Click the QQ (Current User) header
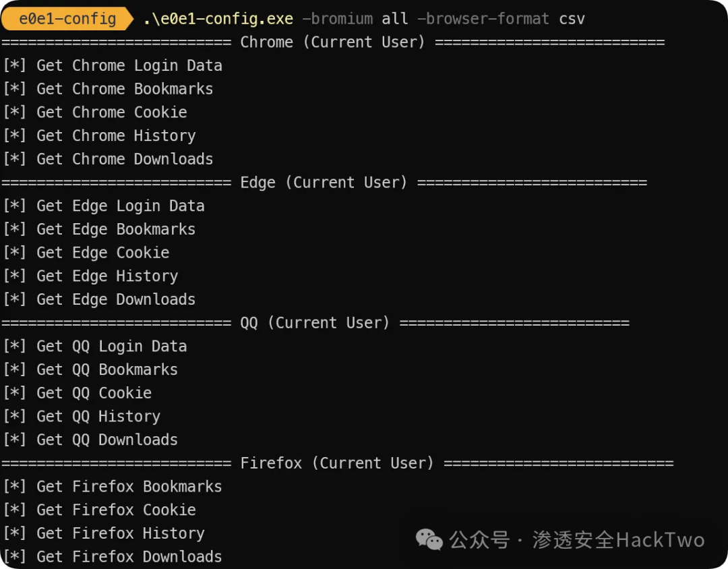The height and width of the screenshot is (569, 728). 315,323
